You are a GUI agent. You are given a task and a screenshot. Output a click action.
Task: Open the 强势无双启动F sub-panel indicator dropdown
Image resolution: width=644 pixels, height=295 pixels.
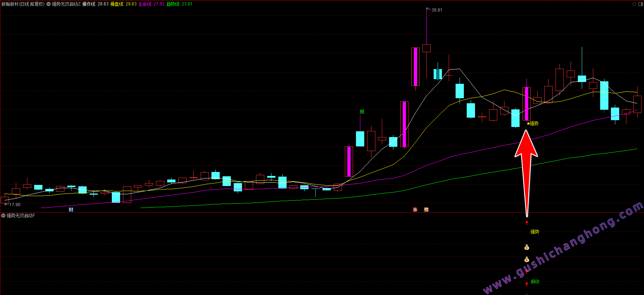click(x=3, y=215)
